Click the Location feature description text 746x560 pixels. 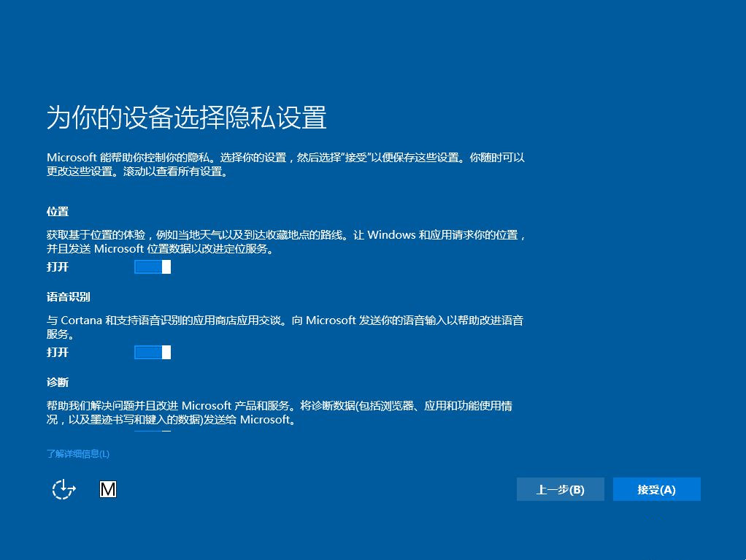[285, 242]
